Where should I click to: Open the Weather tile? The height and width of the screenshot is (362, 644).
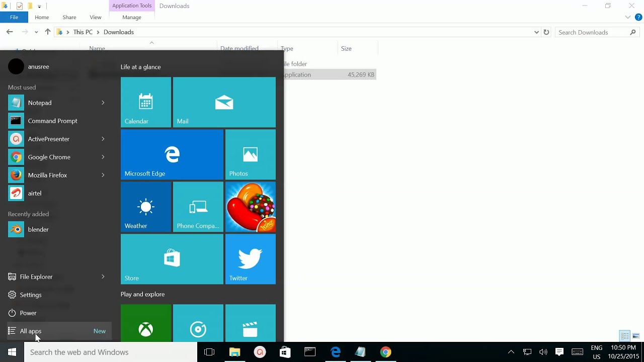(x=146, y=207)
